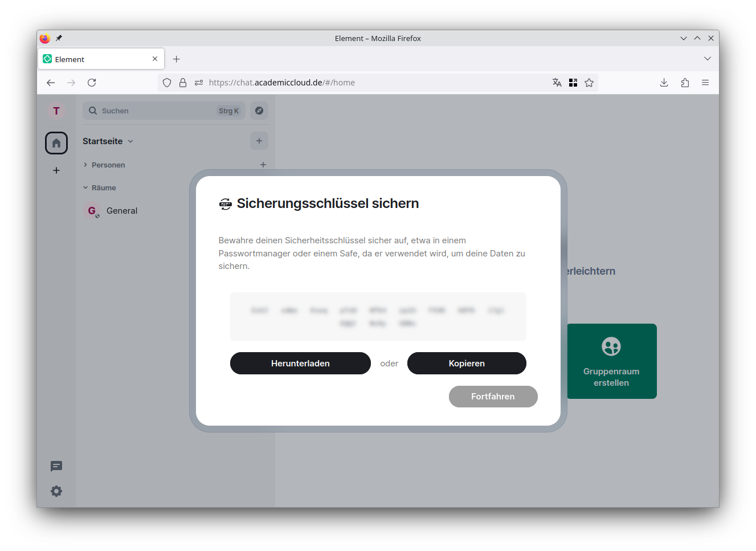Create a space with the plus icon in the left rail
756x551 pixels.
pyautogui.click(x=56, y=170)
